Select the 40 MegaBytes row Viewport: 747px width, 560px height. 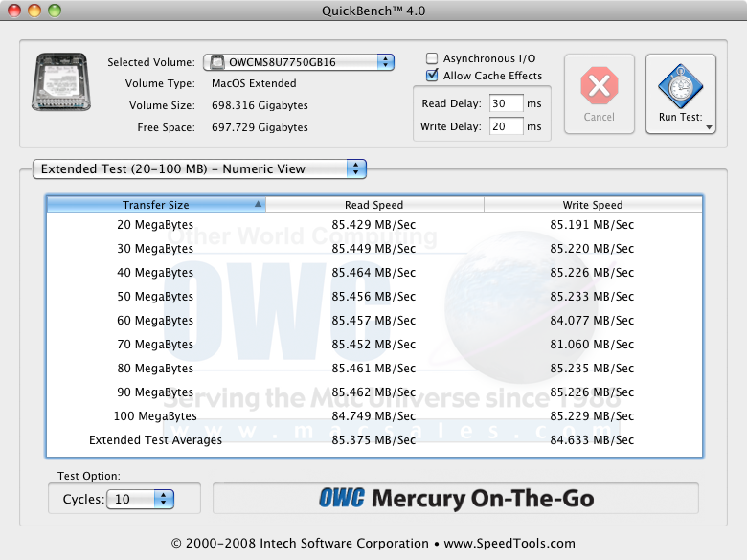373,273
